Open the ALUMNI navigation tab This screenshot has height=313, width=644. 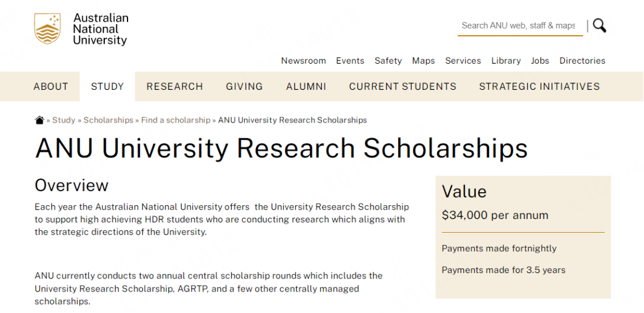tap(306, 86)
